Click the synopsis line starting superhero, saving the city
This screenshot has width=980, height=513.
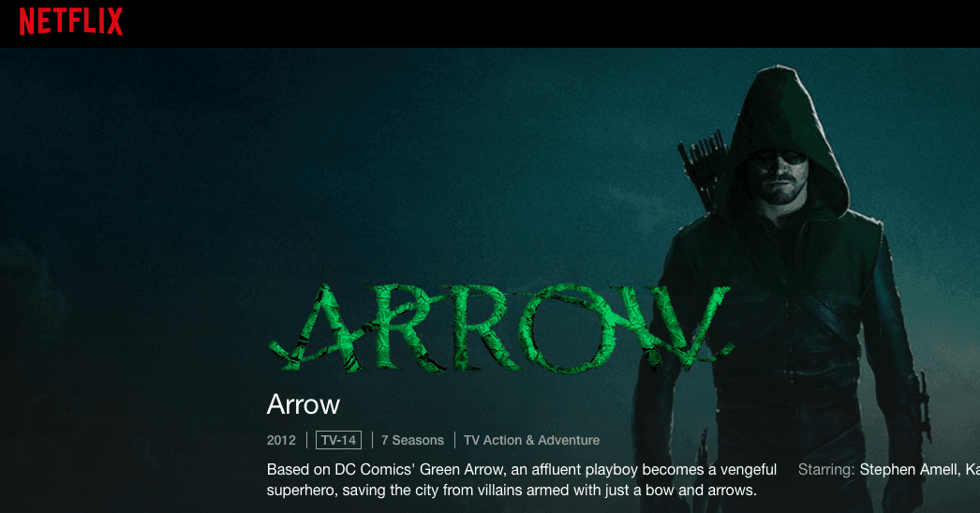point(512,490)
